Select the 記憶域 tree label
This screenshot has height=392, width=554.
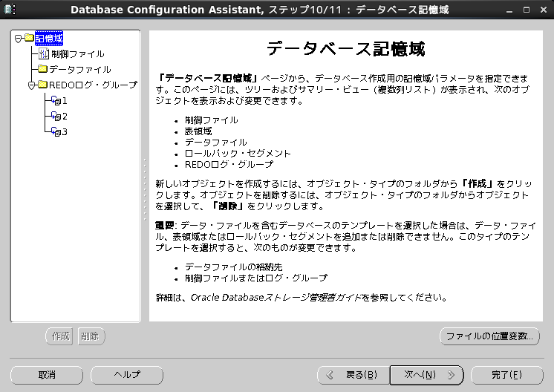tap(49, 38)
